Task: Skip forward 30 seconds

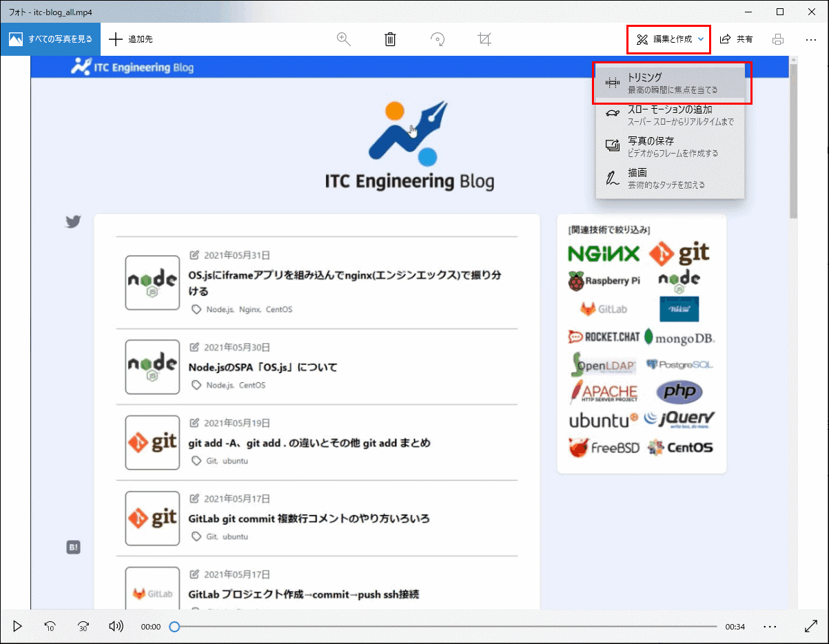Action: pyautogui.click(x=83, y=626)
